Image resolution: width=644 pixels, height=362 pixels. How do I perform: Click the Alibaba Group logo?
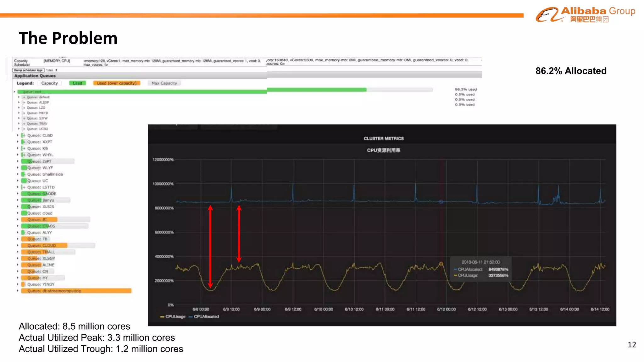(x=585, y=14)
